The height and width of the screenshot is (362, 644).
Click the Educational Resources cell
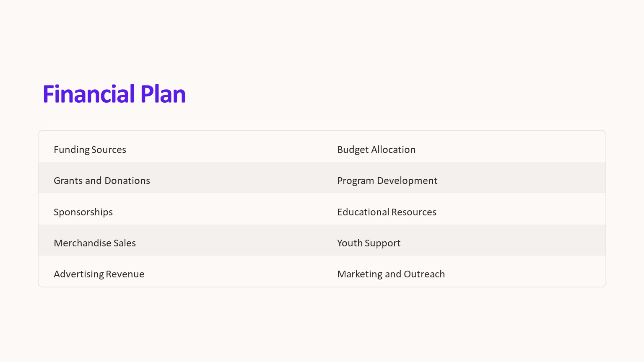(x=387, y=212)
